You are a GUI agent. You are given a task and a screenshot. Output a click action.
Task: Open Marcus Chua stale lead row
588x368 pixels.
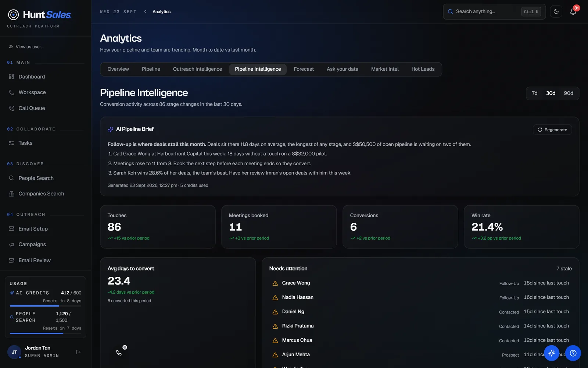click(x=420, y=340)
